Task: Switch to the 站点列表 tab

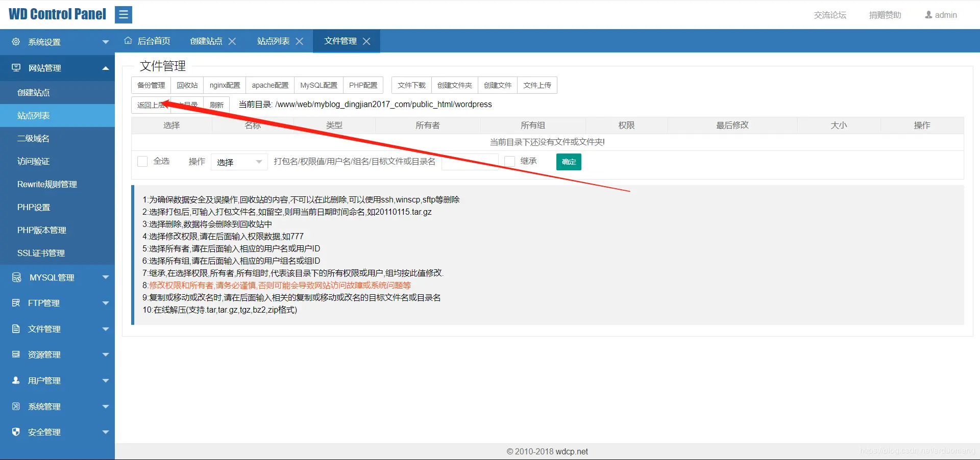Action: pos(274,41)
